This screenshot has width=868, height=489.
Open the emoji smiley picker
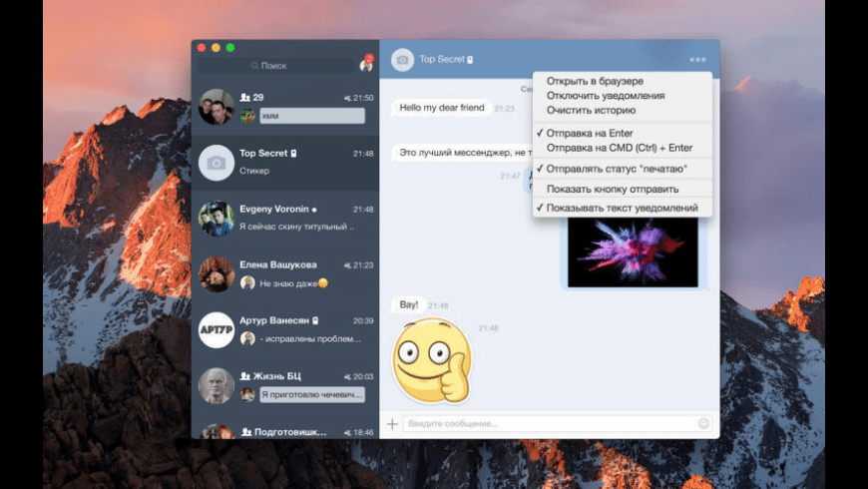[x=703, y=424]
